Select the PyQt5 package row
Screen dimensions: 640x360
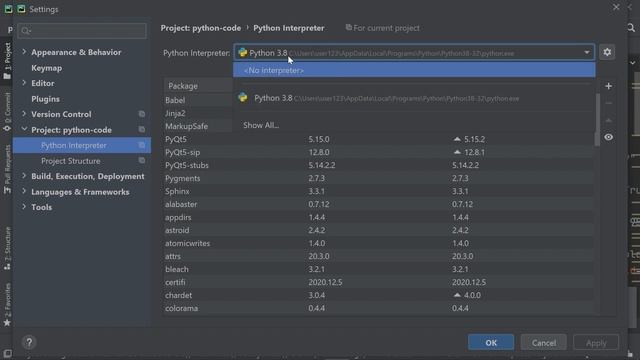[x=379, y=139]
